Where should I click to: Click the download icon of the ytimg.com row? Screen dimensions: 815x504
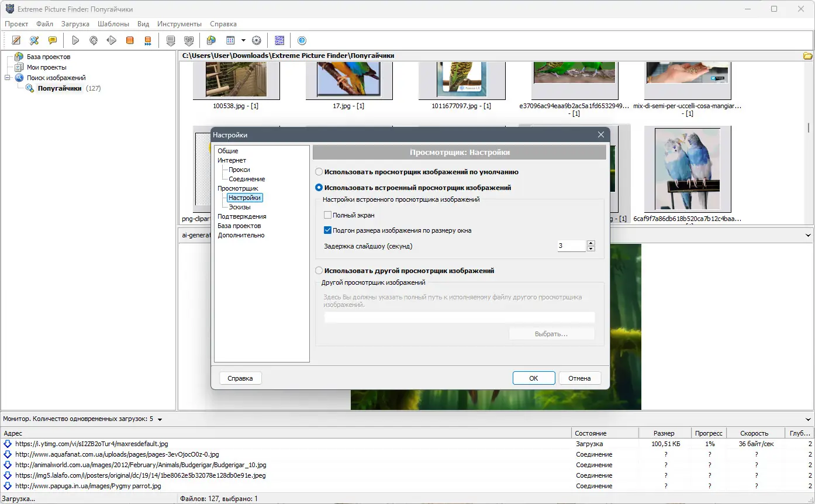click(8, 444)
